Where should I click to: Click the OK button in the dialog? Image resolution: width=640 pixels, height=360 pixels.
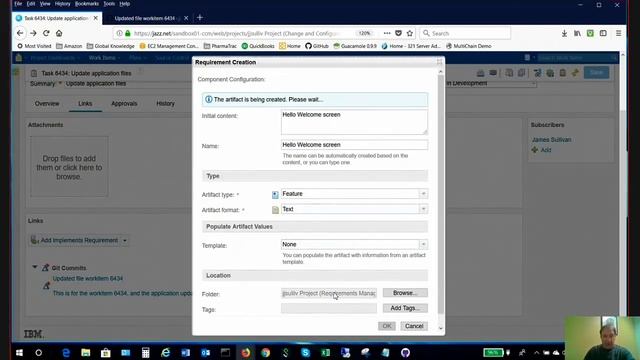click(387, 326)
